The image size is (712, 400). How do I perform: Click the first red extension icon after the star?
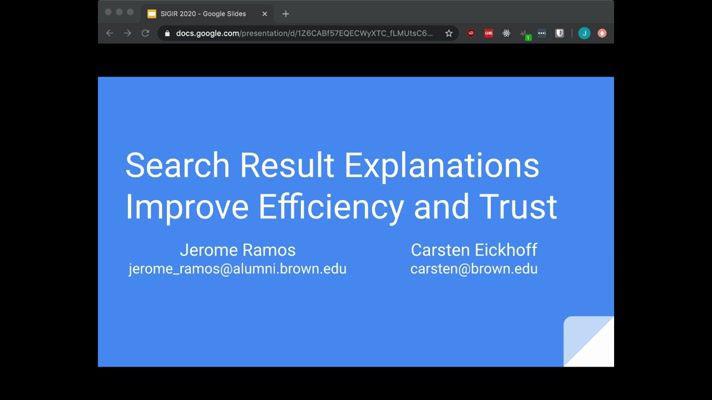pos(471,33)
